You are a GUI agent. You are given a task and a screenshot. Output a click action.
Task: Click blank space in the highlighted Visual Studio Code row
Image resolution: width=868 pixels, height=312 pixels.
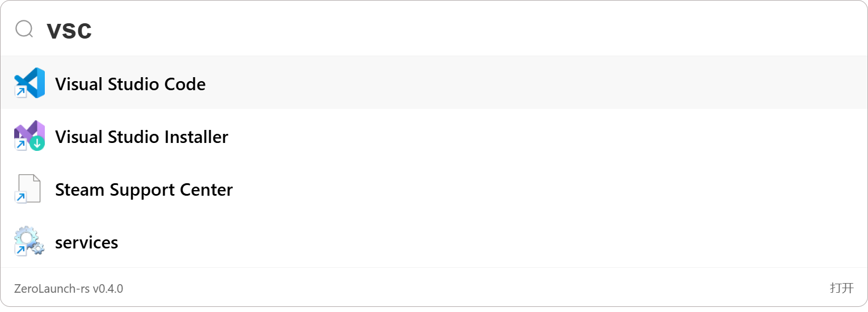(511, 83)
